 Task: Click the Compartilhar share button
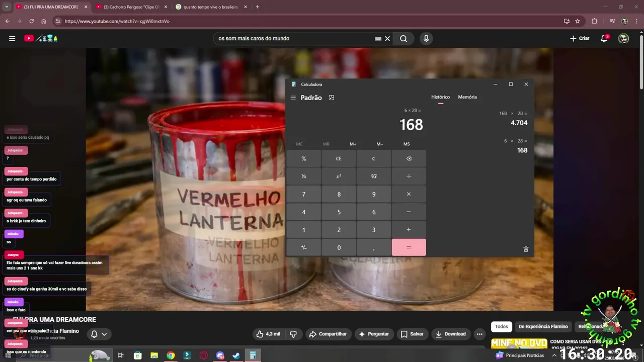[328, 334]
